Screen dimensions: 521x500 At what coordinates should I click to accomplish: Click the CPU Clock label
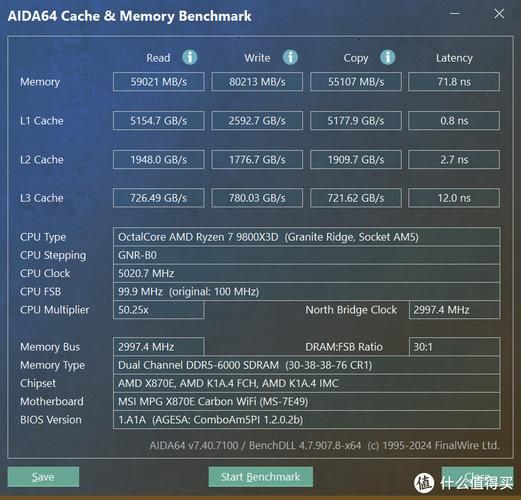pyautogui.click(x=45, y=274)
